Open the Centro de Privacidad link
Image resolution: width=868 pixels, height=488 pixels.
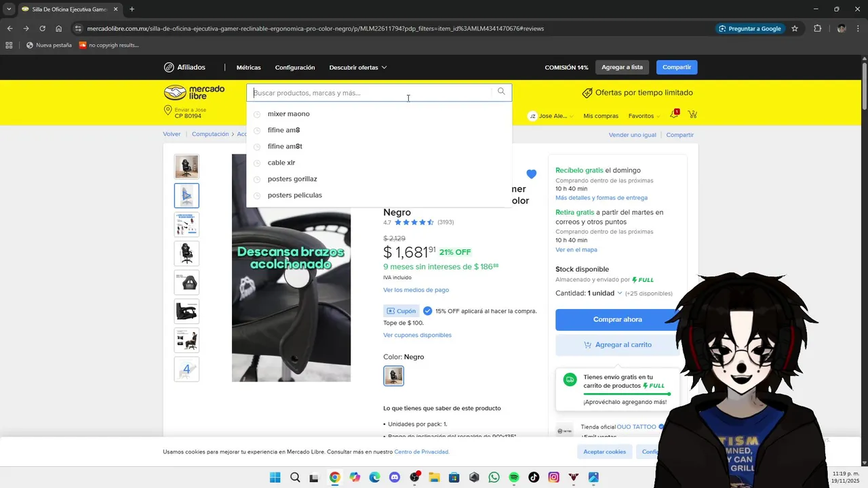(x=421, y=451)
